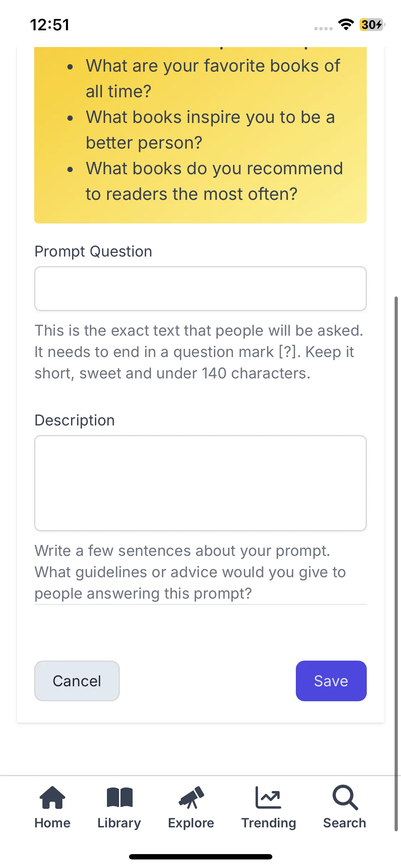401x868 pixels.
Task: Tap the battery indicator icon
Action: [x=372, y=25]
